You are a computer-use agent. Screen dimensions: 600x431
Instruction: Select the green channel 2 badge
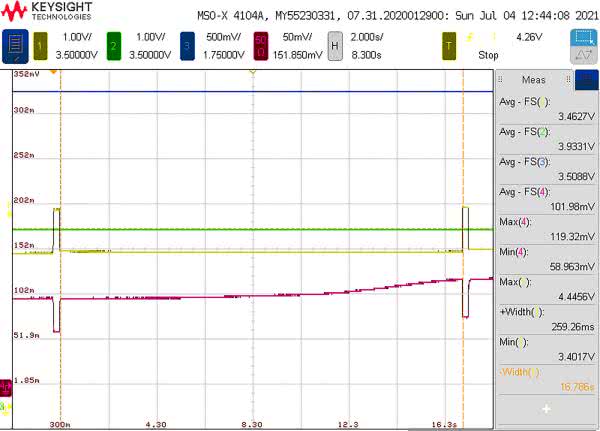coord(113,43)
